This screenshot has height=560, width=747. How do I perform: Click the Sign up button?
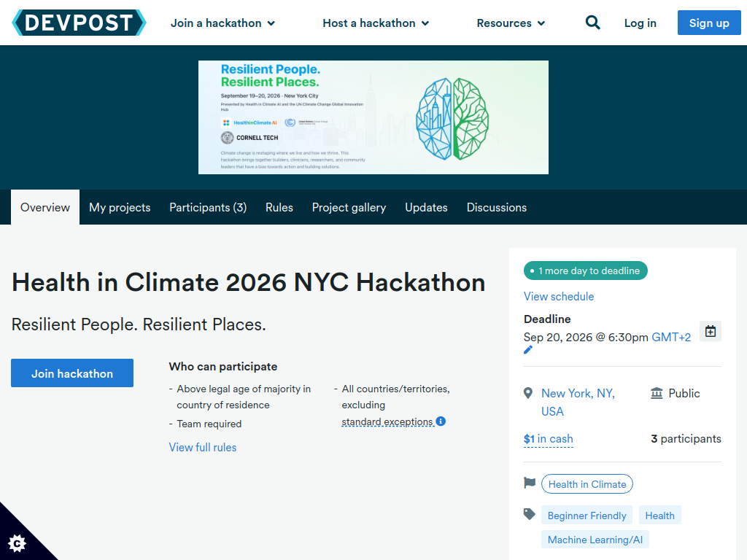pyautogui.click(x=708, y=23)
